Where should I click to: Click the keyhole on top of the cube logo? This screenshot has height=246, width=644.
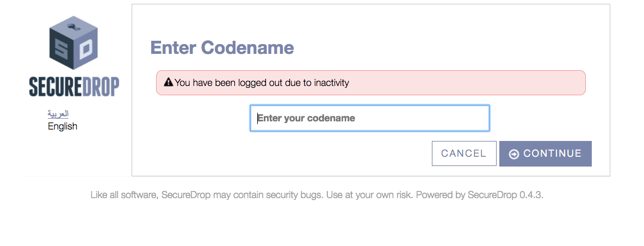click(74, 27)
